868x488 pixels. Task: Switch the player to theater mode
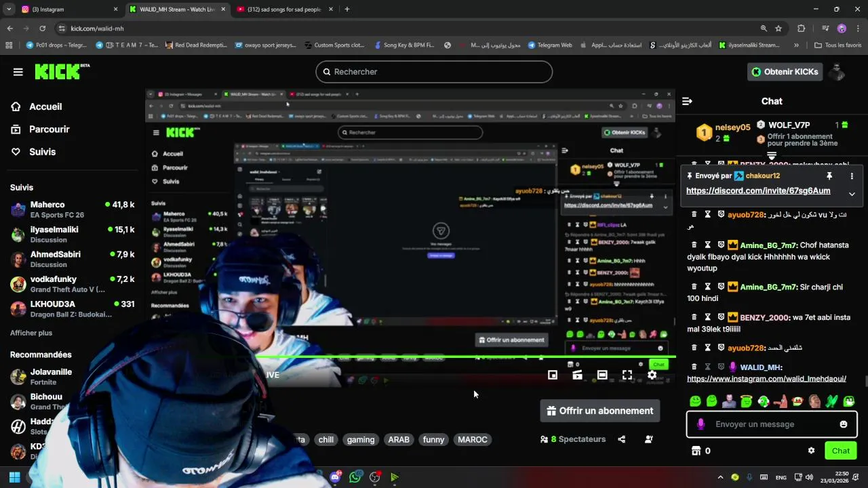(602, 375)
